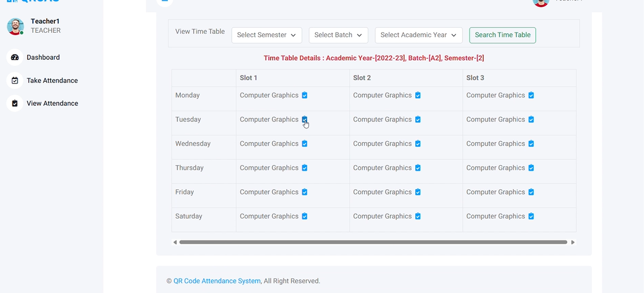The height and width of the screenshot is (293, 644).
Task: Click the Teacher1 profile avatar in sidebar
Action: pos(15,26)
